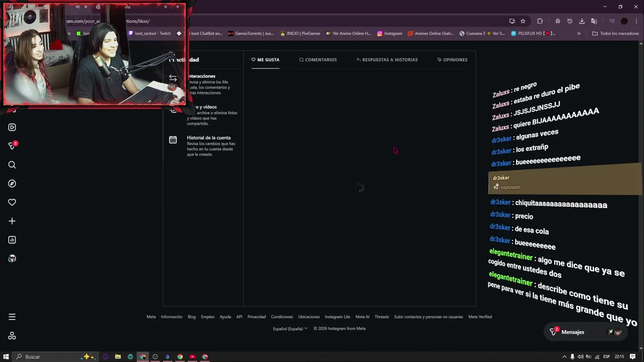The height and width of the screenshot is (362, 644).
Task: Open the Cuevana 3 bookmark
Action: click(x=482, y=33)
